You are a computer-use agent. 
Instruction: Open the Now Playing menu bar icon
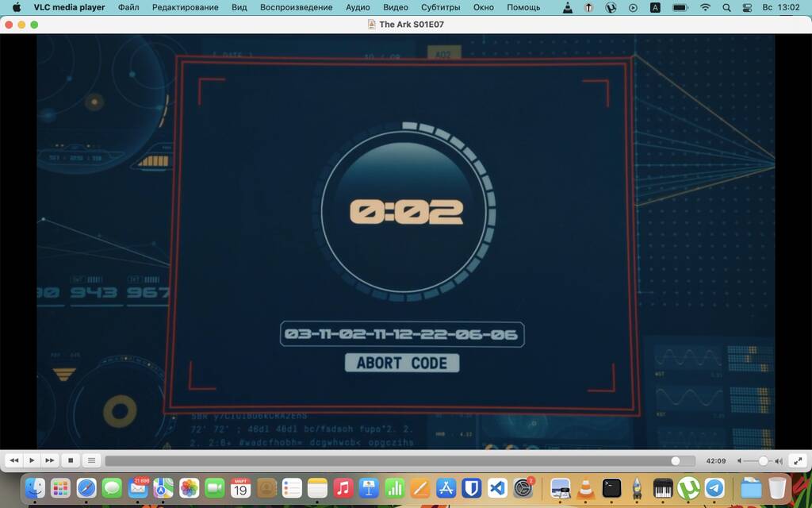pyautogui.click(x=633, y=7)
